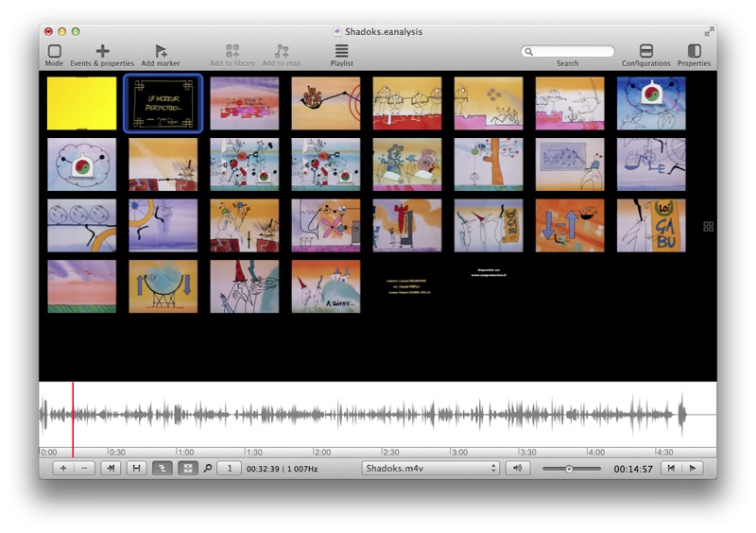The width and height of the screenshot is (756, 533).
Task: Zoom out with the minus button
Action: coord(84,468)
